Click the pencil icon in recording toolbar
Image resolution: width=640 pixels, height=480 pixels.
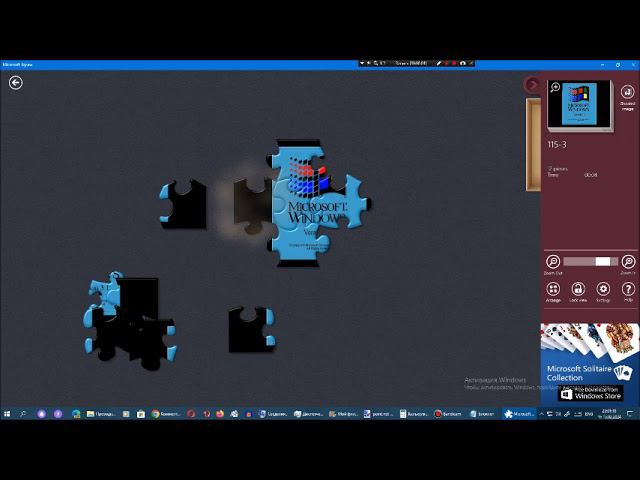439,63
